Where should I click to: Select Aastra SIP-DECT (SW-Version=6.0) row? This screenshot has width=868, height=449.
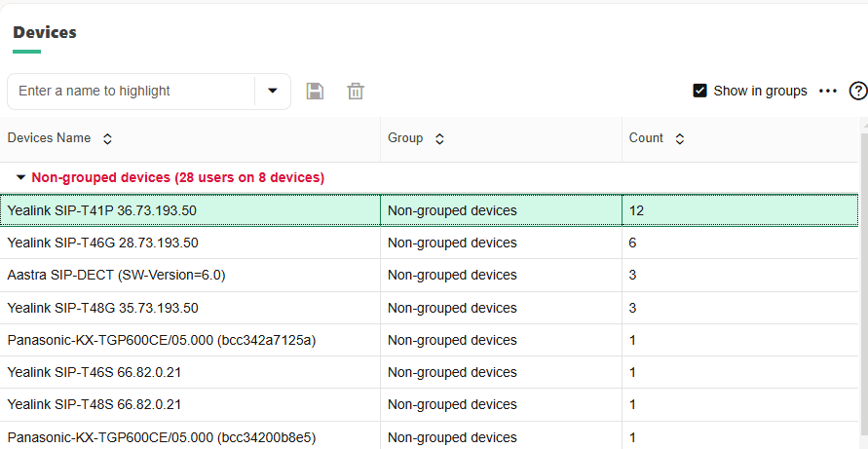(429, 276)
